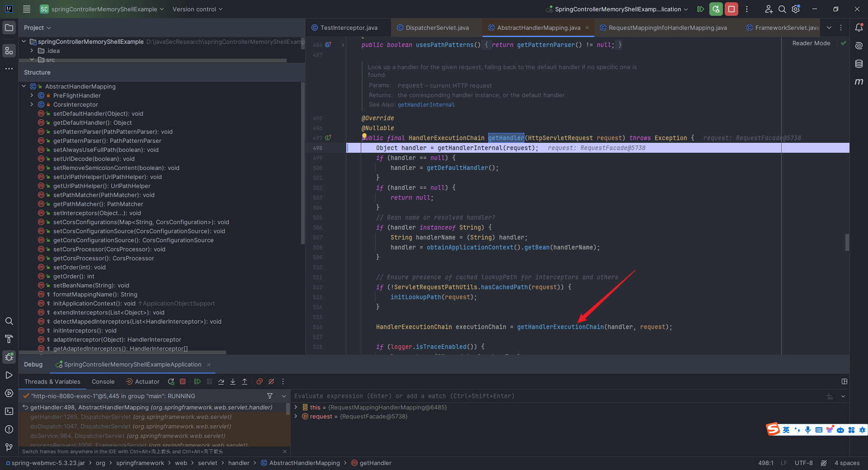The image size is (868, 470).
Task: Open View Breakpoints dialog icon
Action: tap(259, 382)
